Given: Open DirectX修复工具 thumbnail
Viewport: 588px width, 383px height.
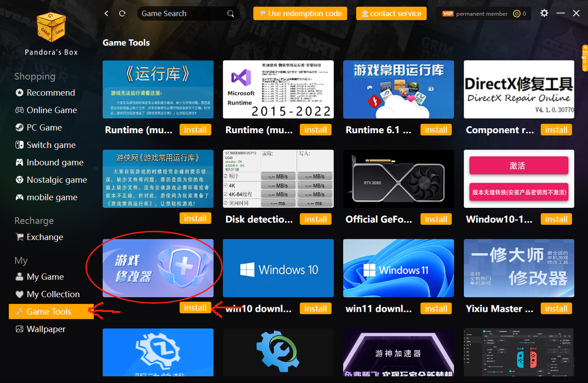Looking at the screenshot, I should pyautogui.click(x=519, y=89).
